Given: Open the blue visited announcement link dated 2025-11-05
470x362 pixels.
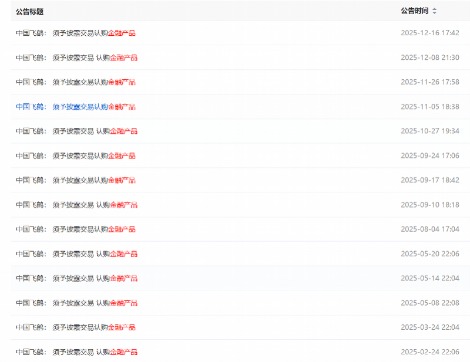Looking at the screenshot, I should point(76,107).
